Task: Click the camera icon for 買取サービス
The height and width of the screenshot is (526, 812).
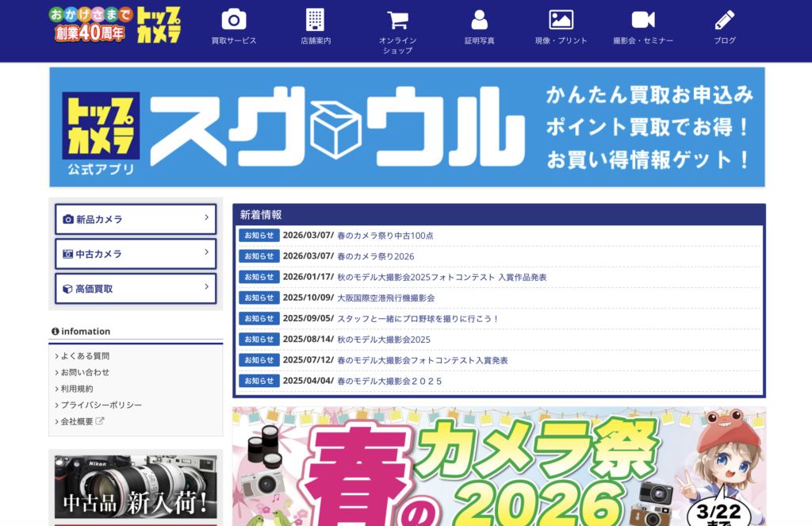Action: tap(234, 20)
